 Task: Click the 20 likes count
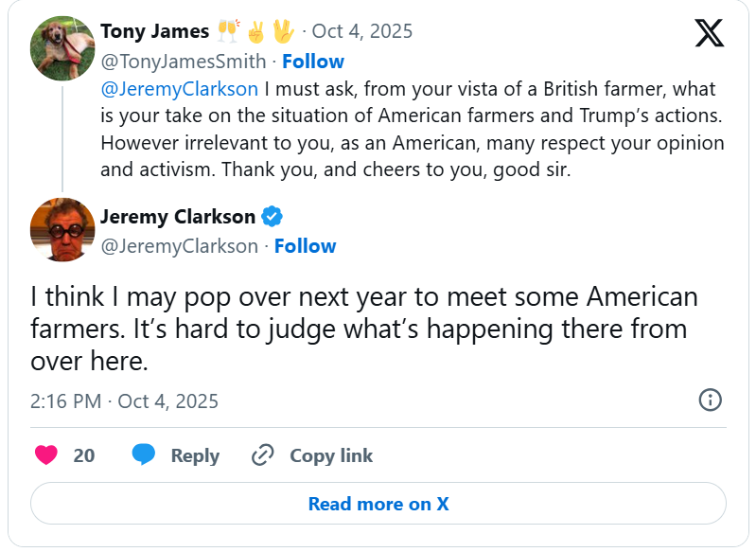click(84, 455)
